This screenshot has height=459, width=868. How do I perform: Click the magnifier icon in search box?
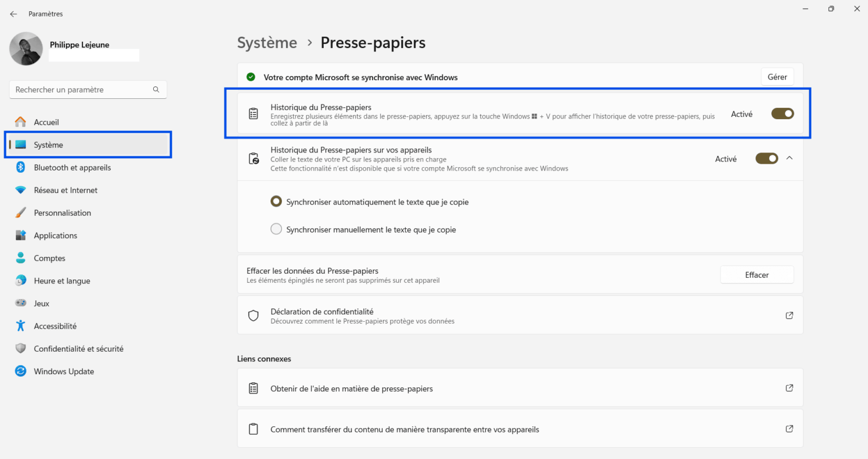tap(156, 90)
